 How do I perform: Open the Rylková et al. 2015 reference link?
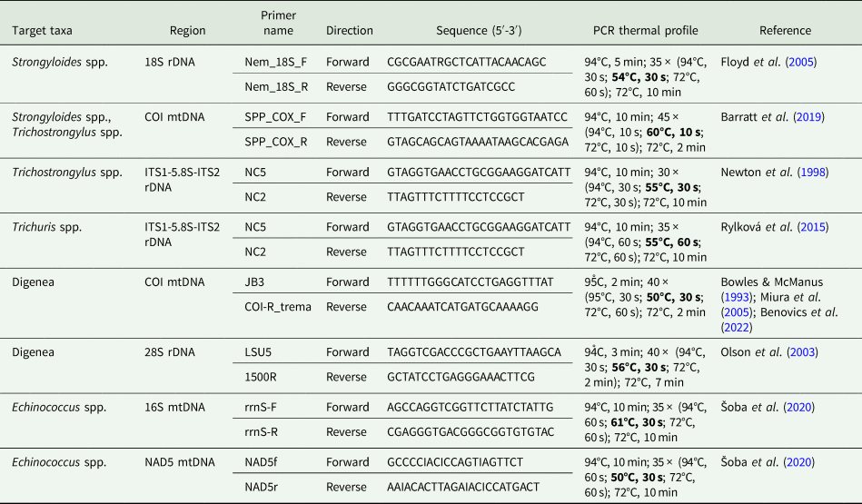[x=813, y=227]
